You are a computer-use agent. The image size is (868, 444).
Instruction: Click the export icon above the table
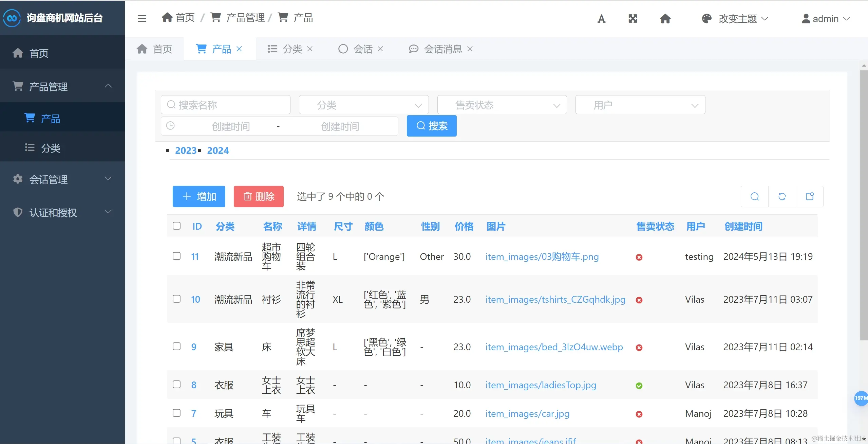(810, 196)
